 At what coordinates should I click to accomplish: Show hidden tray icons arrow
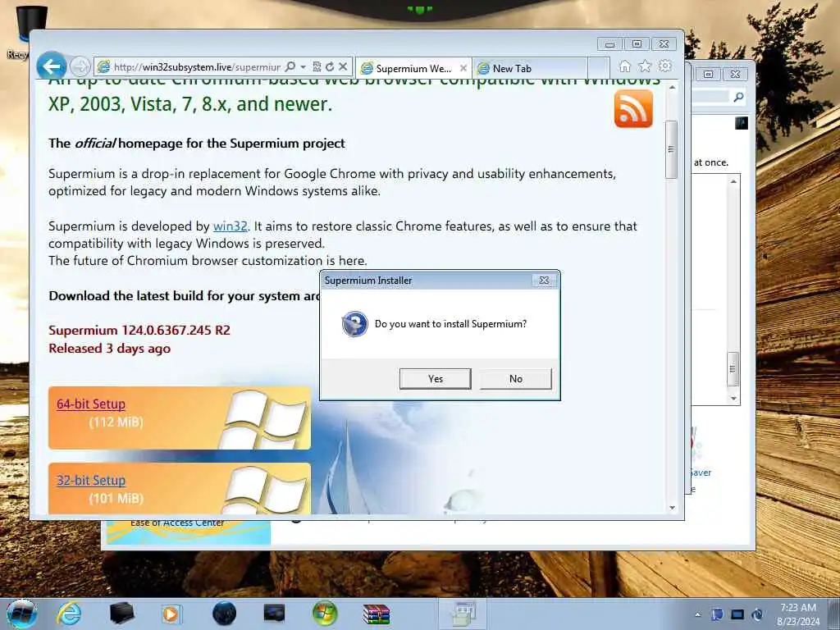coord(697,614)
